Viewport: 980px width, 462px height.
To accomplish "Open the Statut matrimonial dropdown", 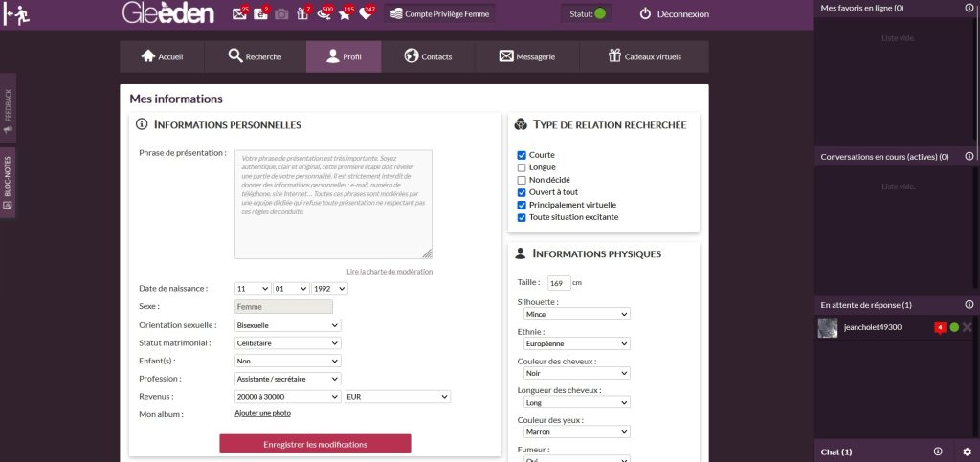I will [287, 342].
